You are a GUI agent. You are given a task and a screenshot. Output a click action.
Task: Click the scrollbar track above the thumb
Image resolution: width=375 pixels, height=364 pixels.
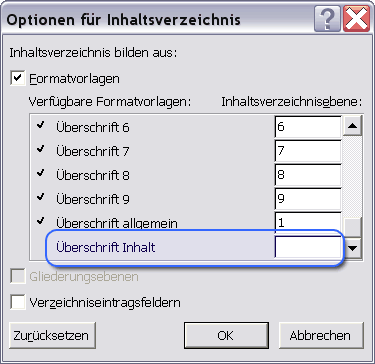[353, 177]
